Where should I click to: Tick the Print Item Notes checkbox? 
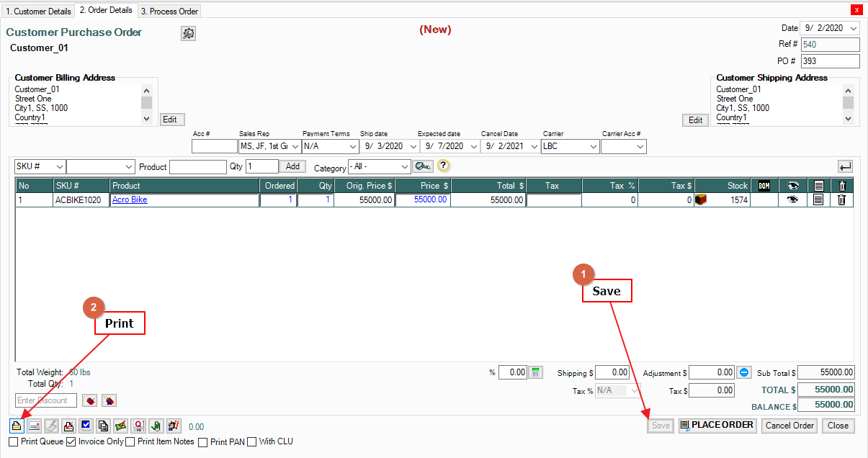(130, 441)
